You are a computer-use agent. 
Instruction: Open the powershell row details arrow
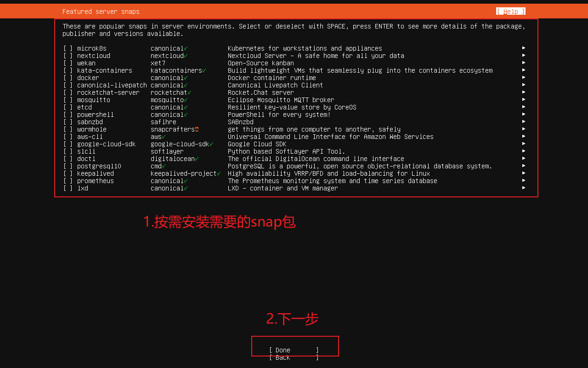pos(524,114)
